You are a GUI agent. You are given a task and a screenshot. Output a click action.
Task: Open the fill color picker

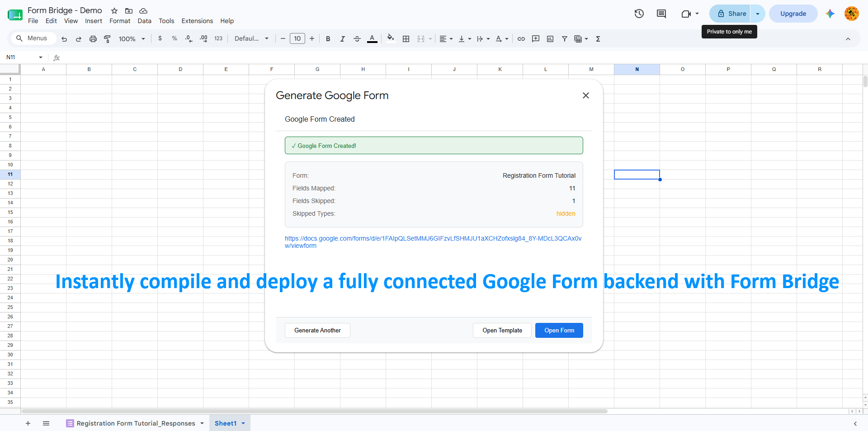pyautogui.click(x=391, y=38)
